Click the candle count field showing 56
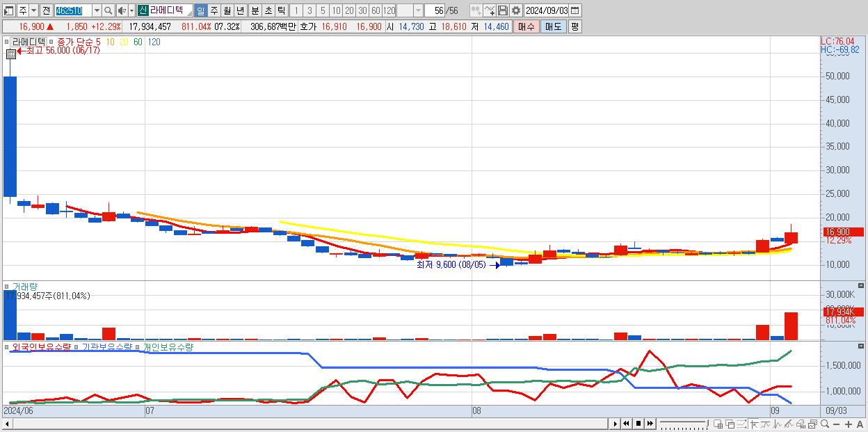Screen dimensions: 868x432 tap(434, 10)
